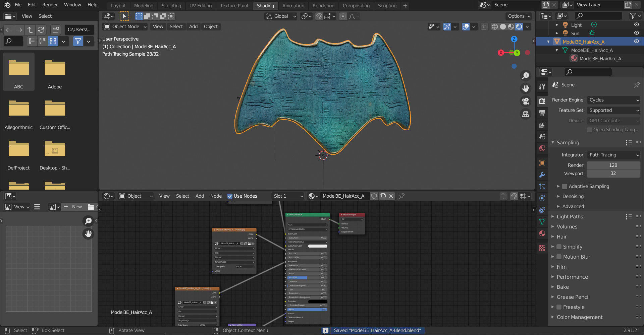Toggle file browser filter funnel
The image size is (644, 335).
[78, 41]
